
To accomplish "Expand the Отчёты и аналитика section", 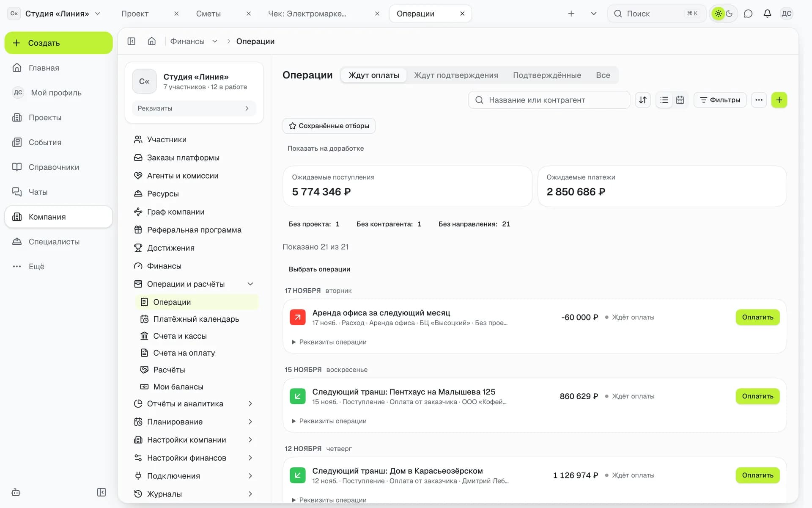I will (x=194, y=403).
